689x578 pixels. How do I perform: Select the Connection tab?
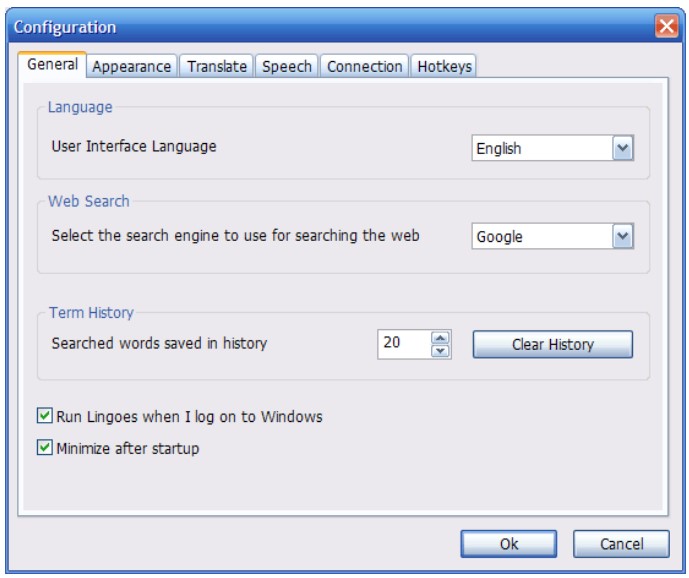pos(364,67)
